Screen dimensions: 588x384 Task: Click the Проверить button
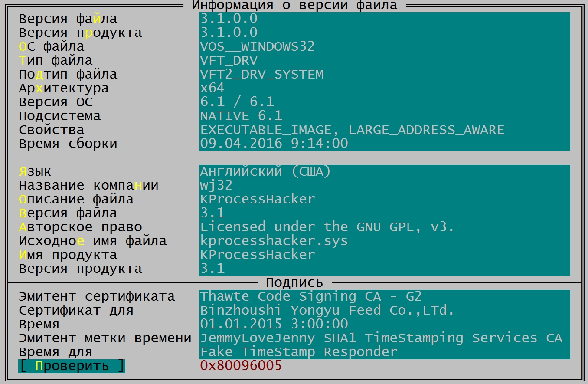pos(72,366)
